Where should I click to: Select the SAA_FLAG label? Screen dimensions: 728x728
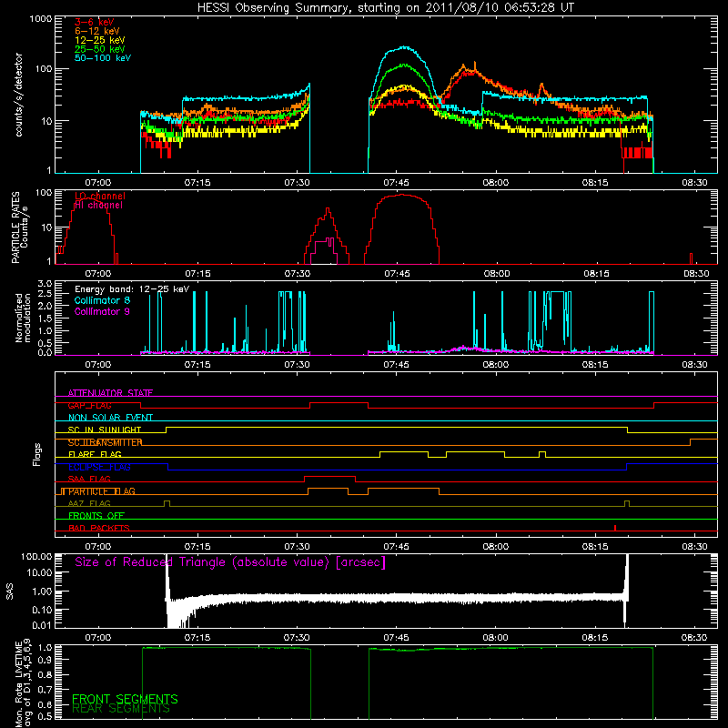(89, 479)
